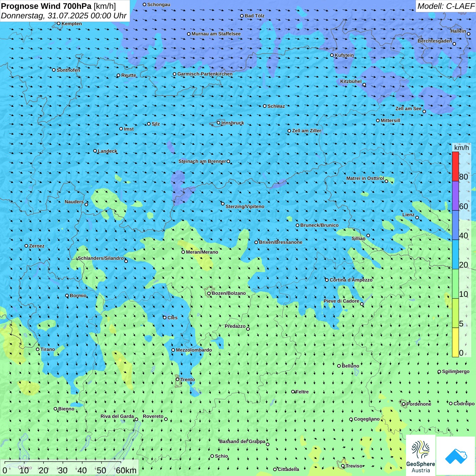Click the Nauders location dot
The image size is (476, 476).
pos(86,204)
